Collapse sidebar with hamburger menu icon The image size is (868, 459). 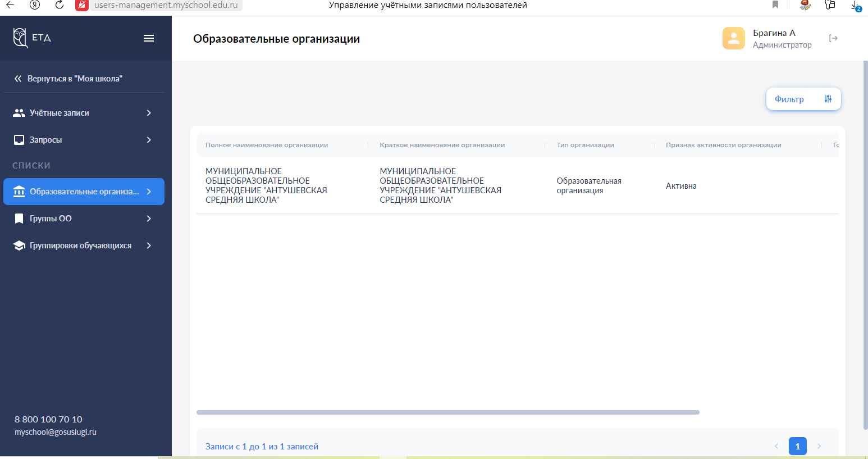click(x=149, y=38)
